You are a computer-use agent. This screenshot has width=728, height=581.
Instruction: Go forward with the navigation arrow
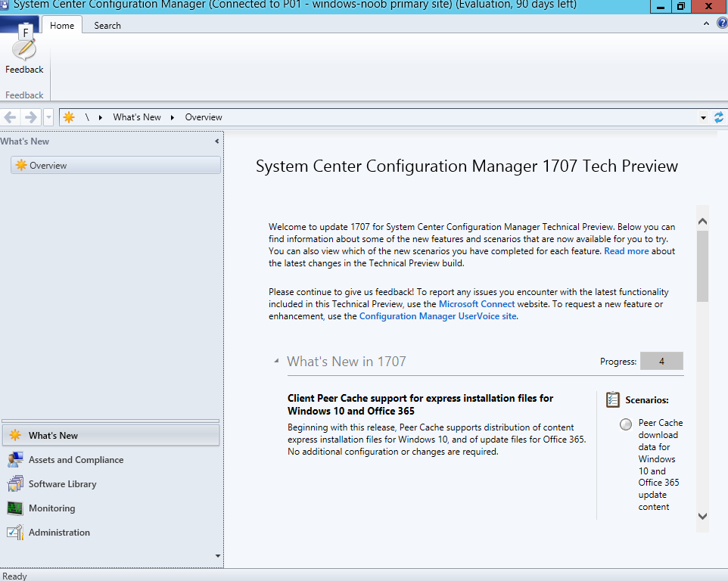30,117
